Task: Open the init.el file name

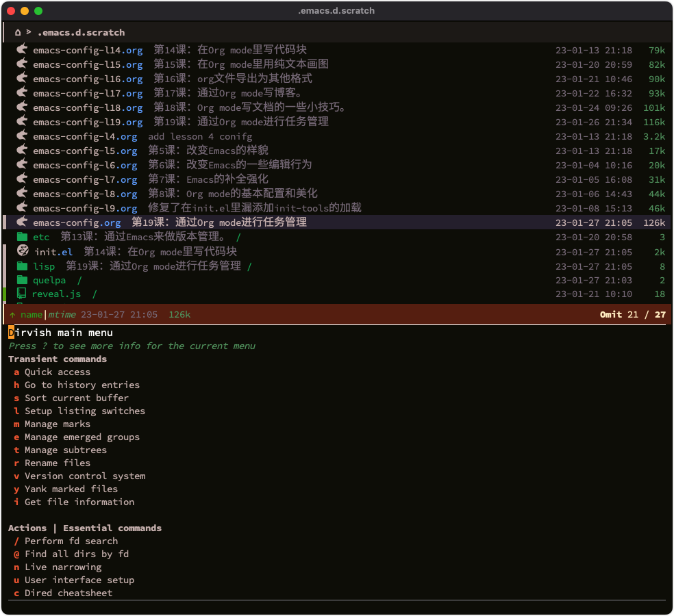Action: [53, 252]
